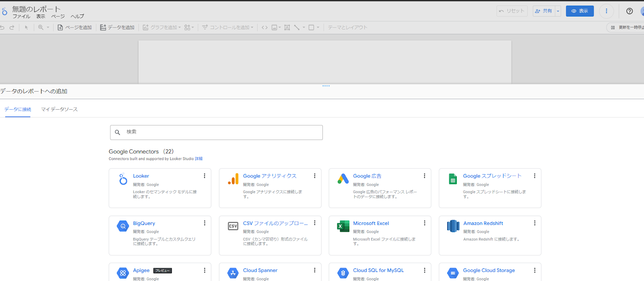Open three-dot menu on Cloud Spanner card
The height and width of the screenshot is (281, 644).
point(315,270)
